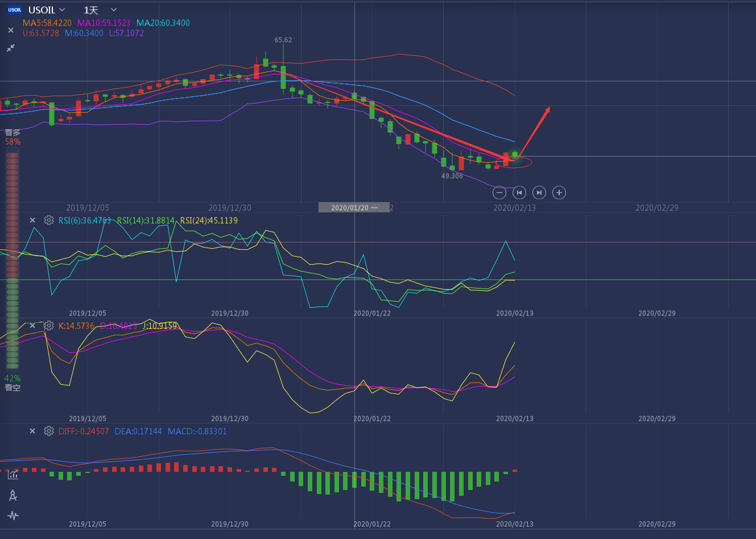Click the RSI(24):45.1139 label
Viewport: 756px width, 539px height.
(x=209, y=220)
